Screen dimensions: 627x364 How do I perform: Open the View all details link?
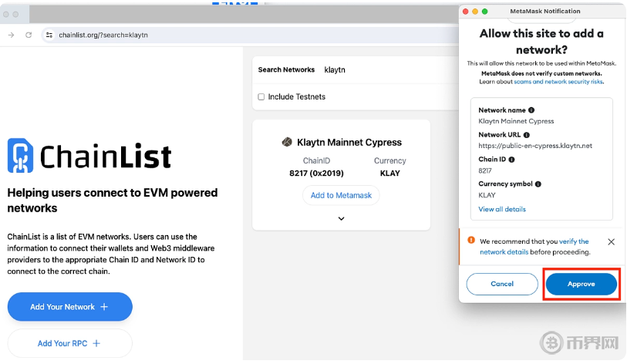502,209
